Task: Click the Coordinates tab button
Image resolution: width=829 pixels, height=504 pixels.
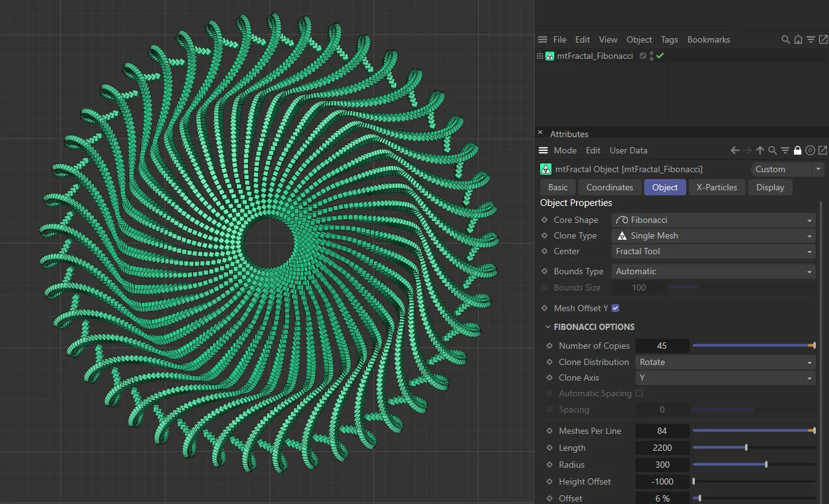Action: click(609, 187)
